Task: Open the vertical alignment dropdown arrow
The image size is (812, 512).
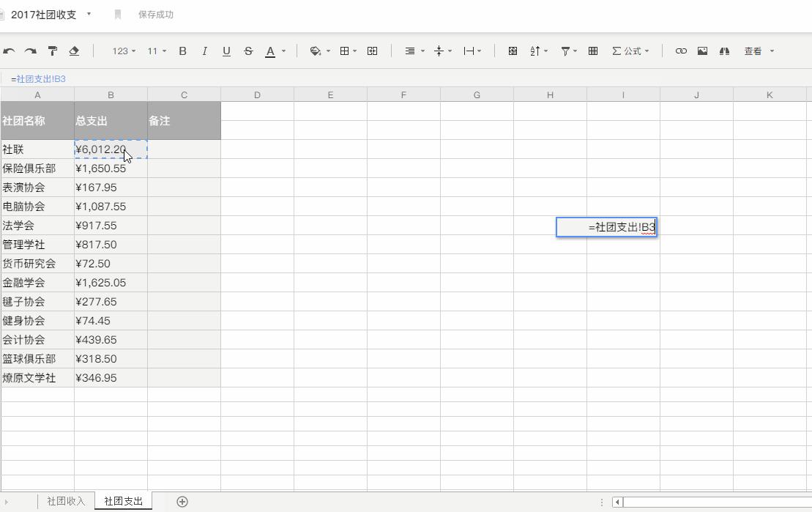Action: coord(450,51)
